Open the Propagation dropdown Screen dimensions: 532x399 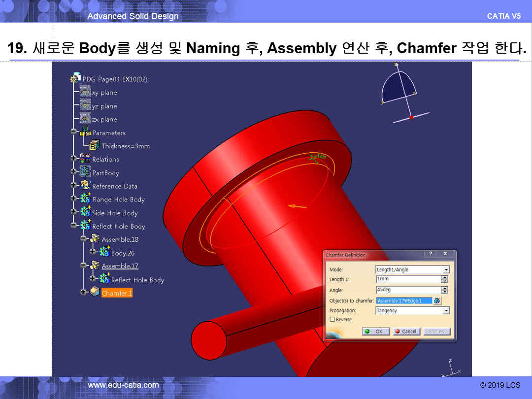tap(446, 311)
